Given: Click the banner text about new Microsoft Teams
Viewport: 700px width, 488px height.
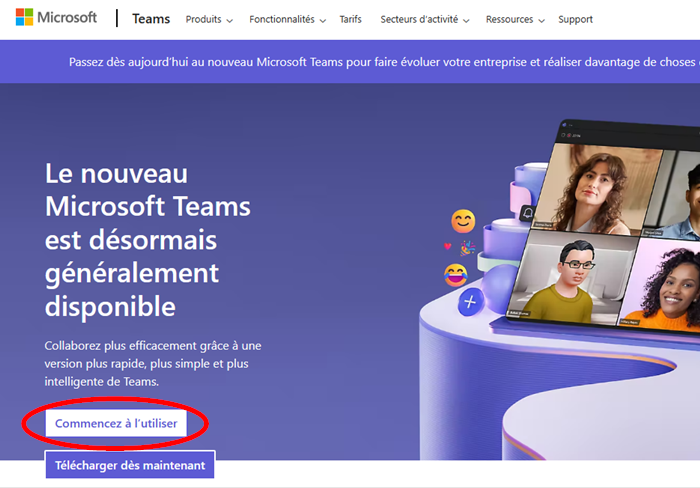Looking at the screenshot, I should pos(384,62).
